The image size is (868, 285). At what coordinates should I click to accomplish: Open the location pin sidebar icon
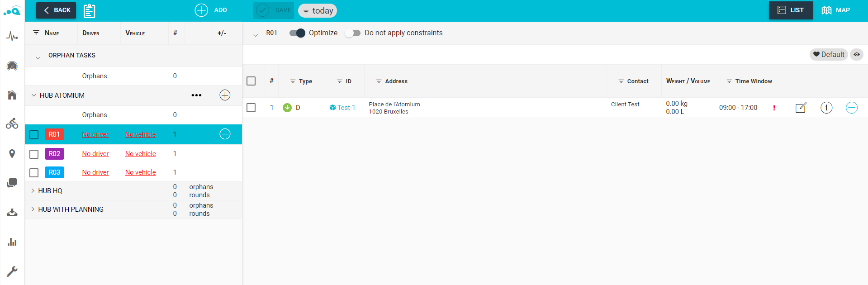click(x=12, y=154)
